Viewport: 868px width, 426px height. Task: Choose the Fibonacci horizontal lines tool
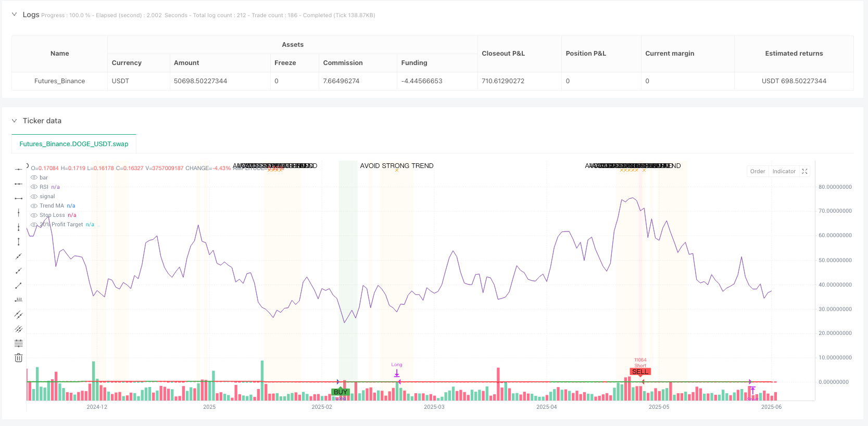point(19,343)
